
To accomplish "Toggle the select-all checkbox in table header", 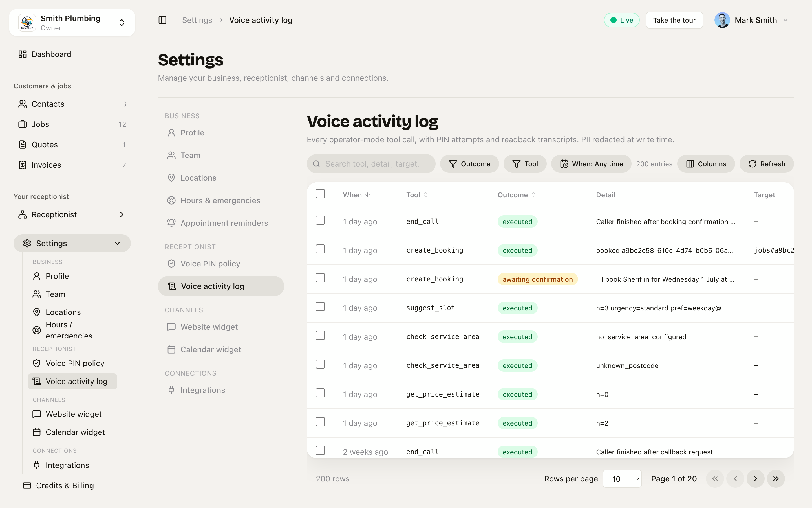I will coord(321,194).
